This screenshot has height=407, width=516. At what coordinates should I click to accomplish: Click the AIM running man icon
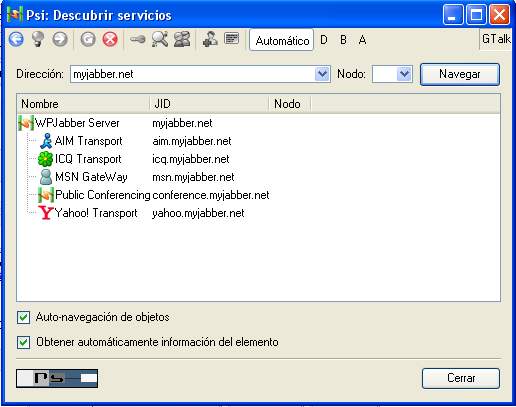pos(46,141)
